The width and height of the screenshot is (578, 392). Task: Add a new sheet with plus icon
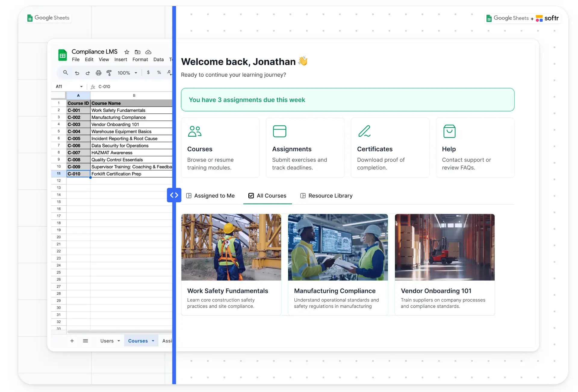(x=72, y=341)
